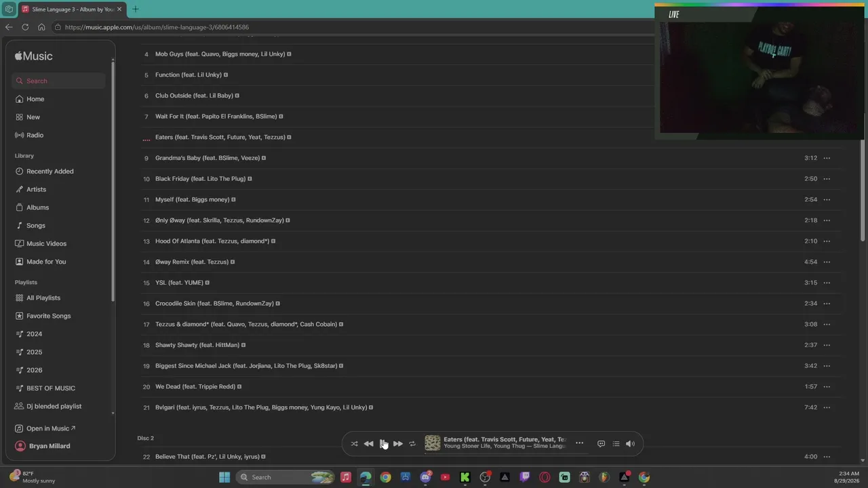This screenshot has height=488, width=868.
Task: Skip to the next track
Action: [398, 444]
